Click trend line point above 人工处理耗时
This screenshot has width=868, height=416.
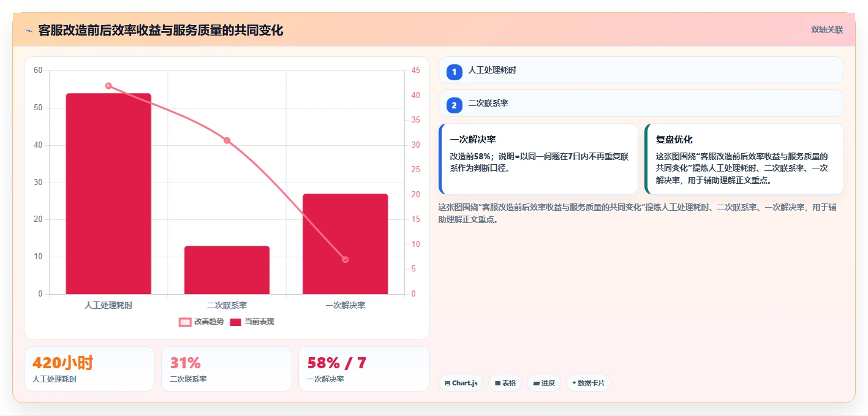tap(108, 86)
